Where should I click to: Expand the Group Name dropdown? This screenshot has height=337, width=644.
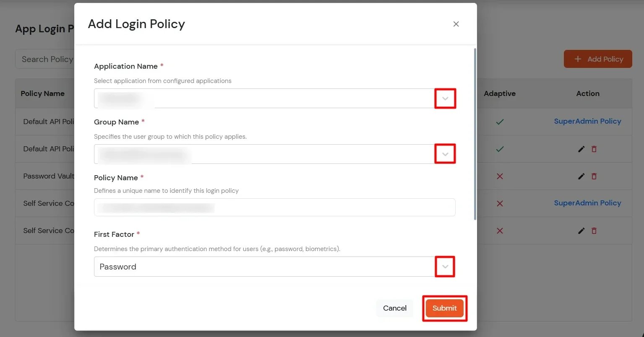click(x=445, y=154)
